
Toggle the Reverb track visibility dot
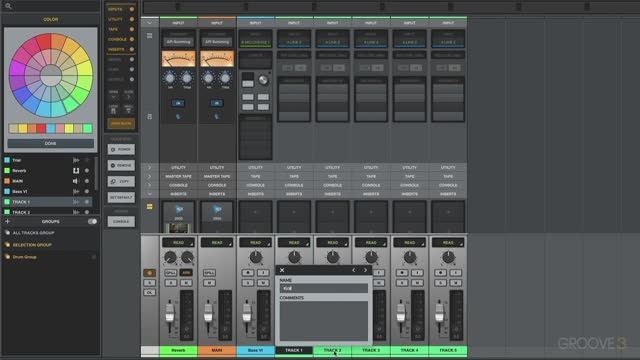tap(87, 171)
